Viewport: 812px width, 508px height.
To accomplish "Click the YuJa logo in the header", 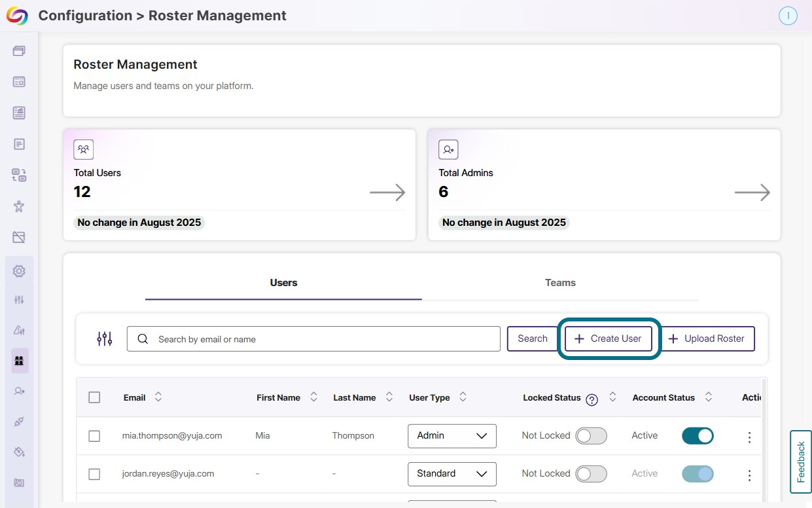I will click(x=17, y=16).
